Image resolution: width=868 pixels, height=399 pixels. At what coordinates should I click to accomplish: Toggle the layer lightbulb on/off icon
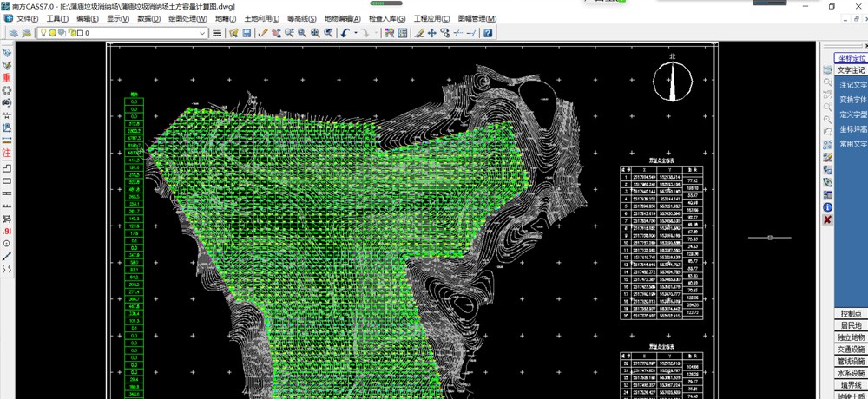[43, 33]
